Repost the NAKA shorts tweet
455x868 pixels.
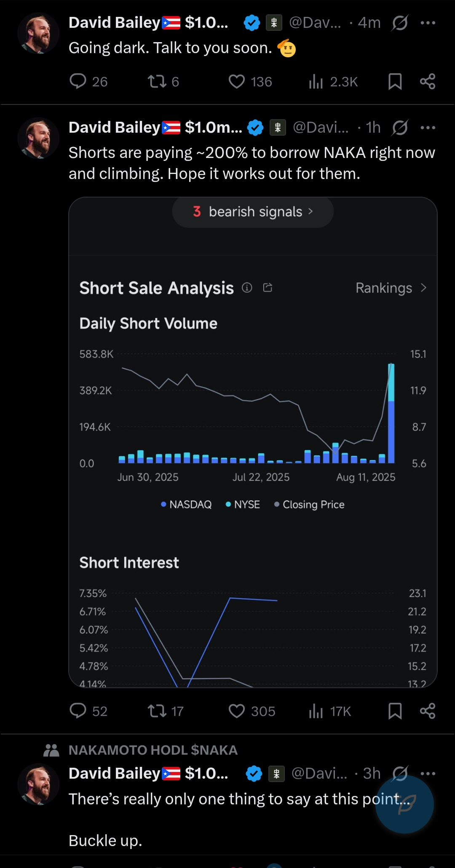tap(157, 711)
